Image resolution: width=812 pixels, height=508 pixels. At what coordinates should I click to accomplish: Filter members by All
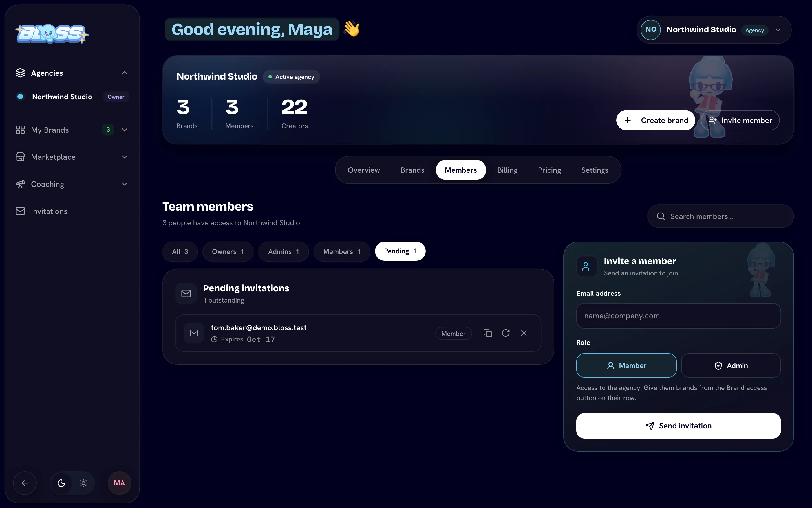click(x=180, y=252)
